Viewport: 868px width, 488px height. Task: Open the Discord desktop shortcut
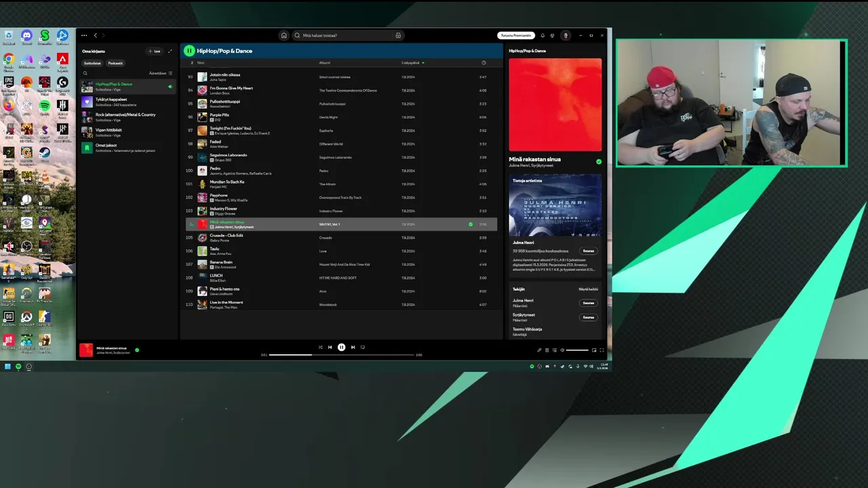click(26, 37)
